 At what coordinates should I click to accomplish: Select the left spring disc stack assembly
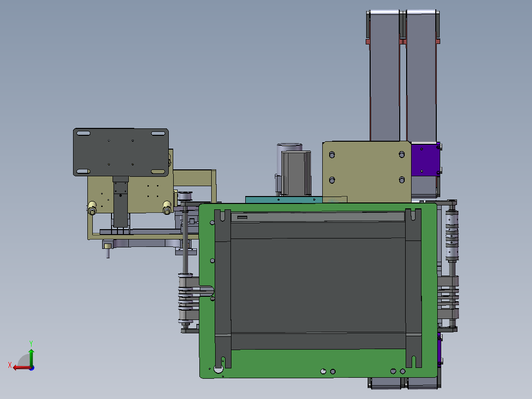[186, 299]
